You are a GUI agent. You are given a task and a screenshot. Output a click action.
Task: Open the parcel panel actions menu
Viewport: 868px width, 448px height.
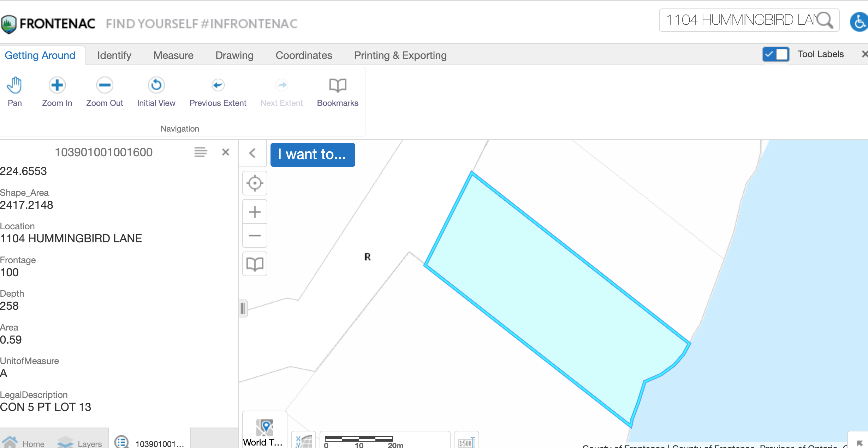[201, 152]
